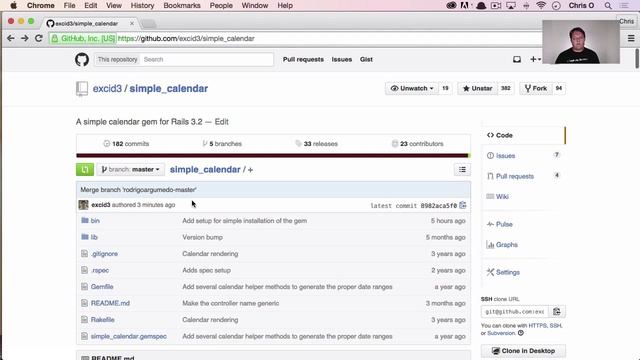The width and height of the screenshot is (640, 360).
Task: Open the notifications inbox icon in GitHub header
Action: click(x=517, y=60)
